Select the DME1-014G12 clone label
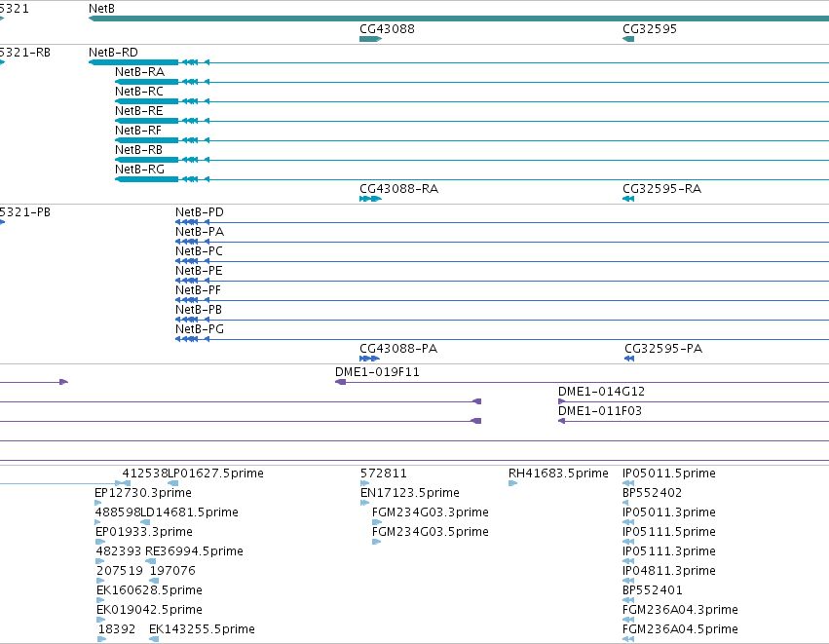The image size is (829, 644). (602, 392)
